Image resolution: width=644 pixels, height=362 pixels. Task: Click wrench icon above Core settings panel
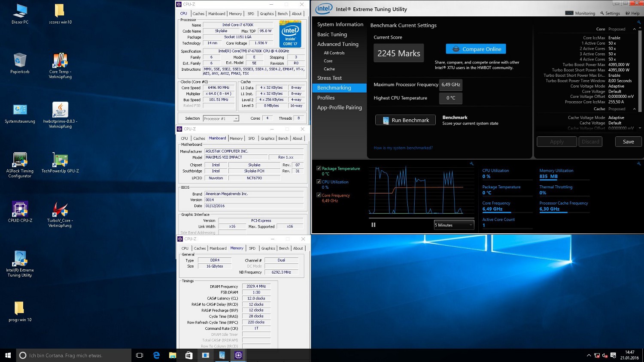click(x=639, y=22)
